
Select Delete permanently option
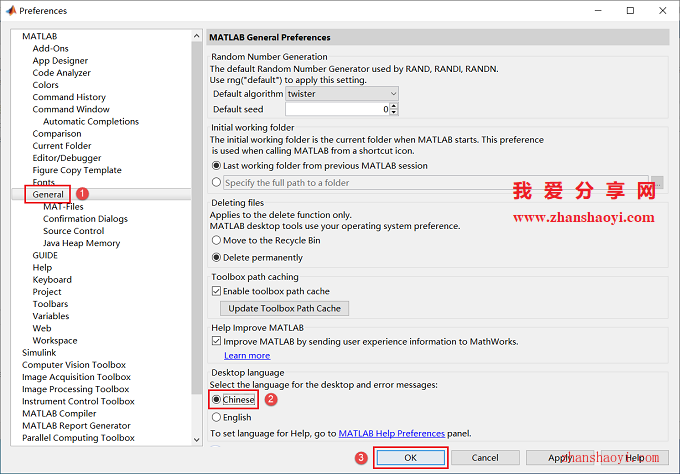[x=216, y=258]
